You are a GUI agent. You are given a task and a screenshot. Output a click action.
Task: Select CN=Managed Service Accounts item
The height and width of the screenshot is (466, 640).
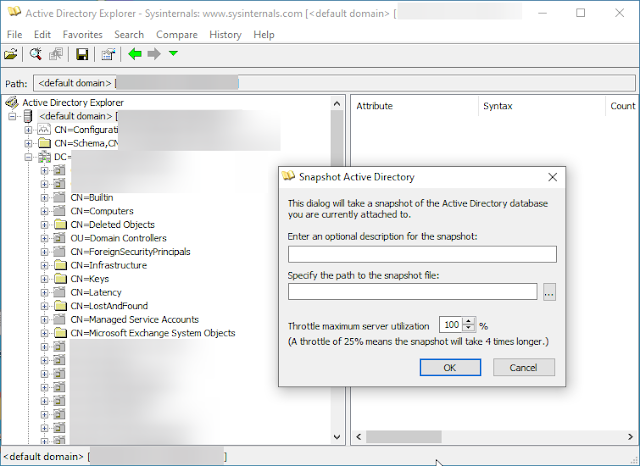[x=134, y=319]
